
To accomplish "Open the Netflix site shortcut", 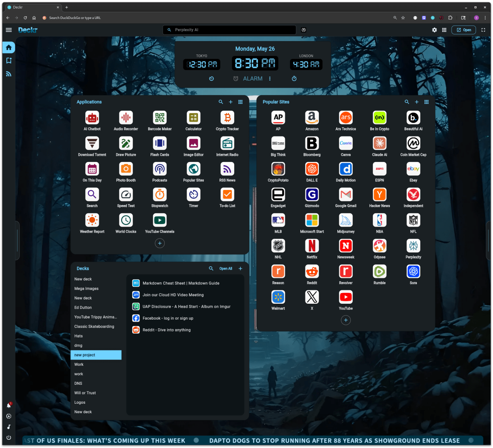I will [312, 246].
